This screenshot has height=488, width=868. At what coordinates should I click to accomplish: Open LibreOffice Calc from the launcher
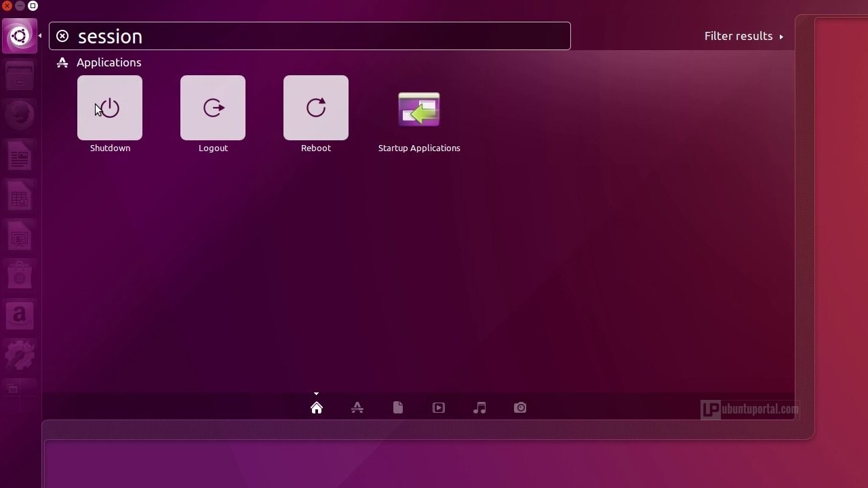[20, 196]
